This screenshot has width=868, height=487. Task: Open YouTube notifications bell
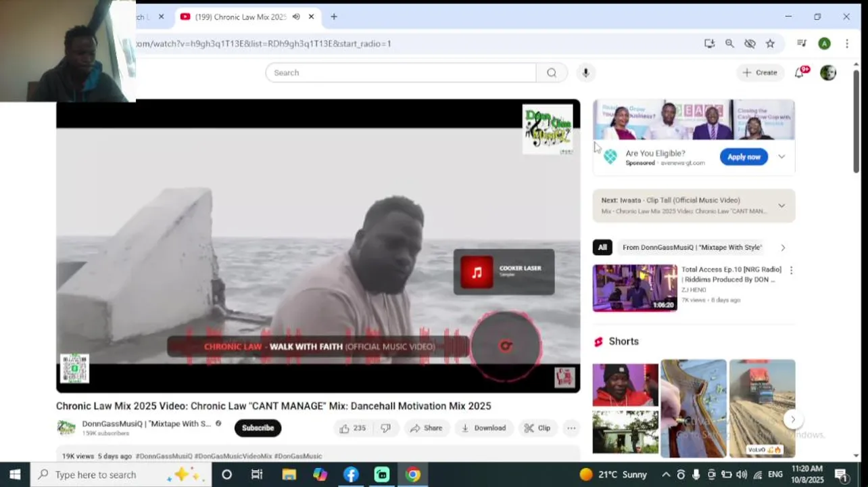pyautogui.click(x=800, y=72)
